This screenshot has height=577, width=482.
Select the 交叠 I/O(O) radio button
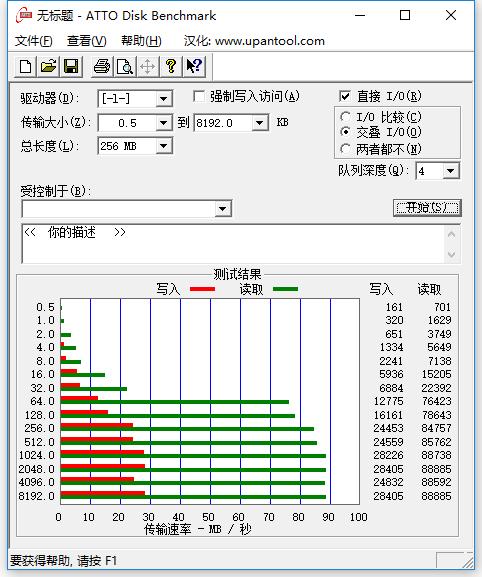coord(345,132)
